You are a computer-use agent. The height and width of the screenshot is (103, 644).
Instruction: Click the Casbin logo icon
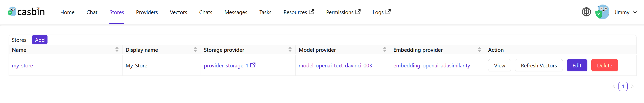(x=12, y=12)
